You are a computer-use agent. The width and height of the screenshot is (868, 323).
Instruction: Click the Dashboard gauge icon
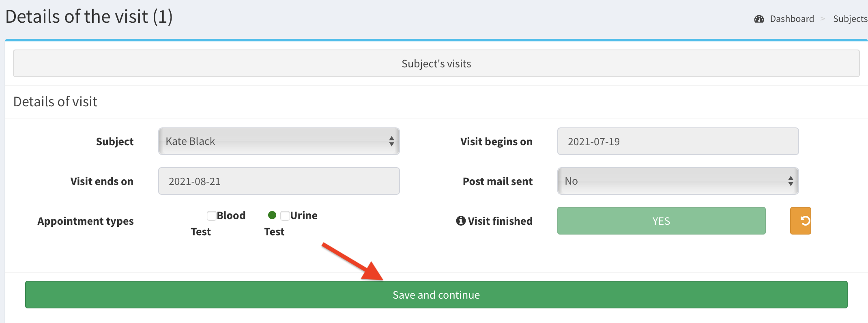pos(759,19)
